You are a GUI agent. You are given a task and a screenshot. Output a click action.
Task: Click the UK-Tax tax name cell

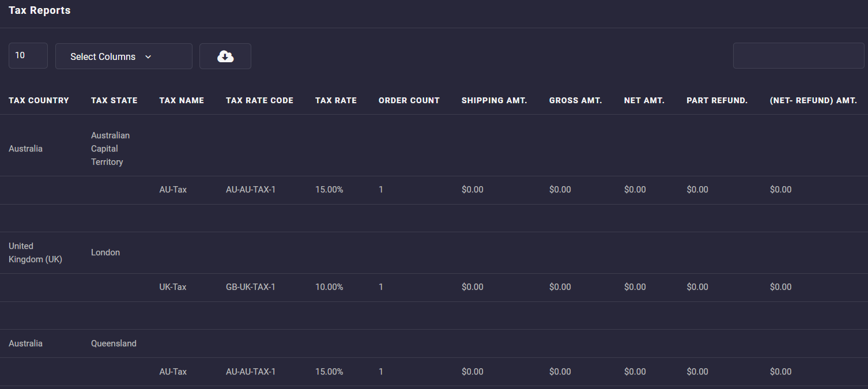[x=173, y=287]
